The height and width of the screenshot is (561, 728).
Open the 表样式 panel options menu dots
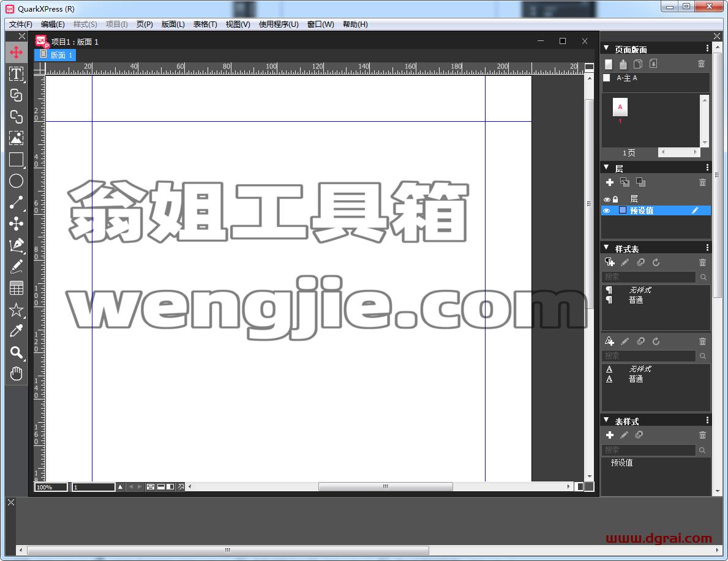point(707,420)
